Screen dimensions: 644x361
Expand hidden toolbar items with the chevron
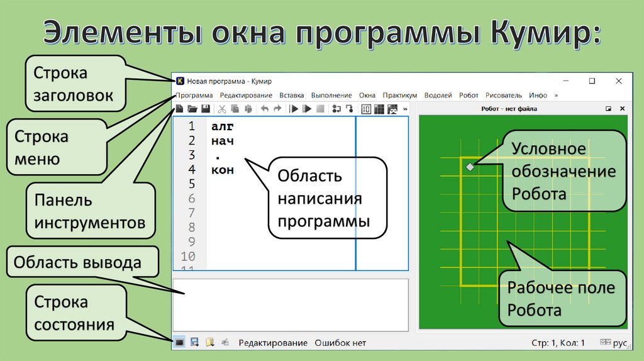405,109
